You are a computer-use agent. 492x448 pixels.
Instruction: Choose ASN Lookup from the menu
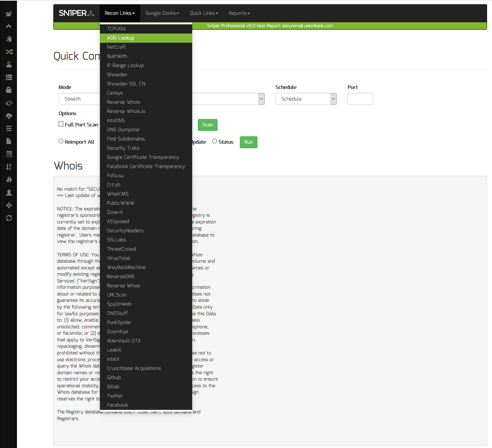click(146, 38)
